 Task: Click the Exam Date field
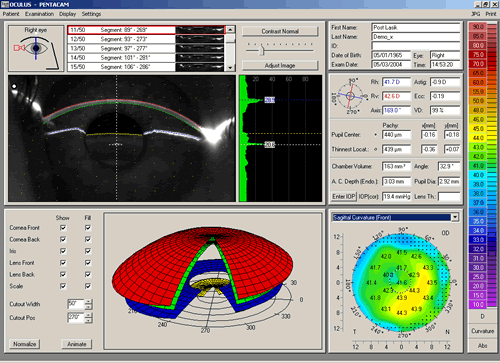pos(391,64)
